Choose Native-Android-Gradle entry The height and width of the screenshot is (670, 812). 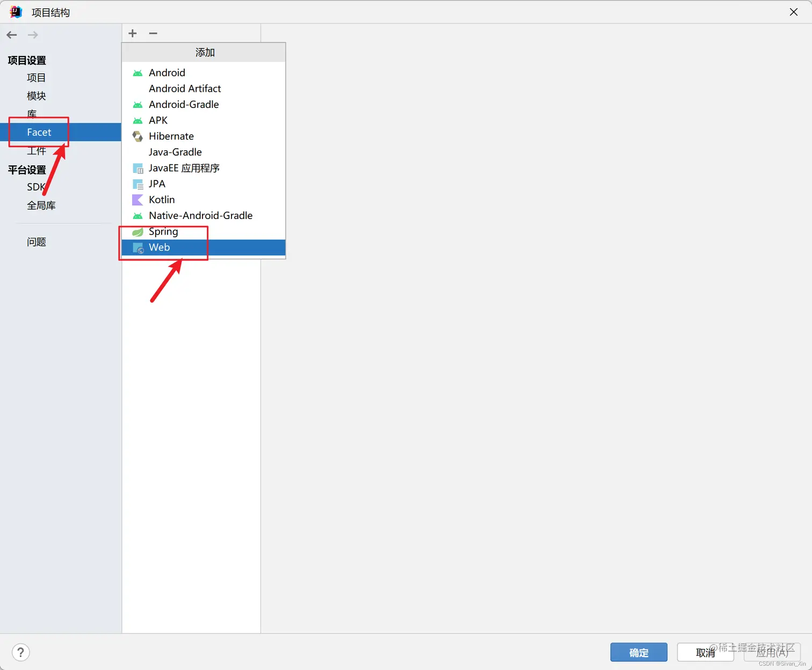click(204, 215)
